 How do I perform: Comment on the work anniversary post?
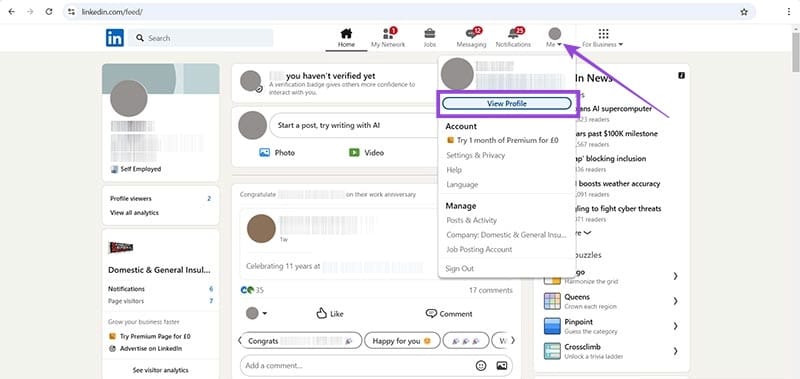pyautogui.click(x=449, y=314)
